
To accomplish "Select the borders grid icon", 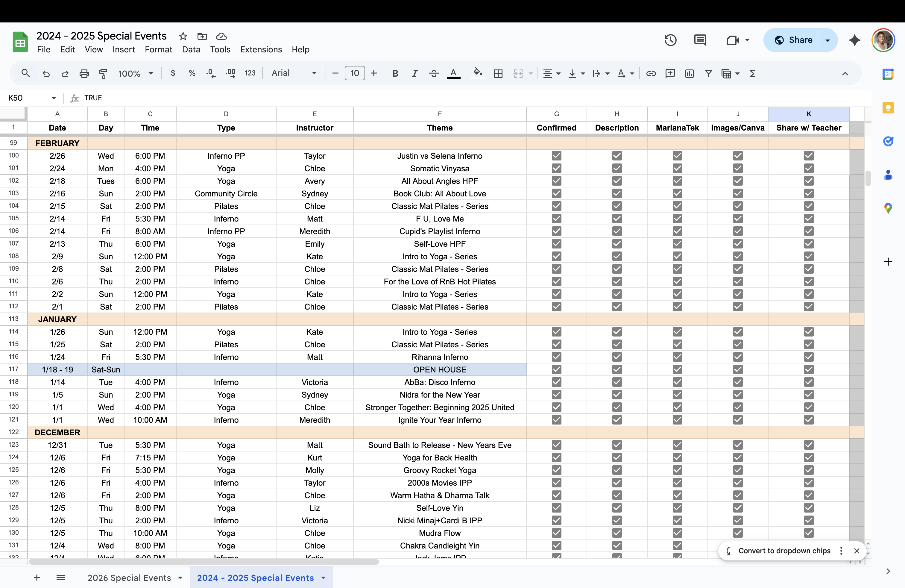I will point(498,73).
